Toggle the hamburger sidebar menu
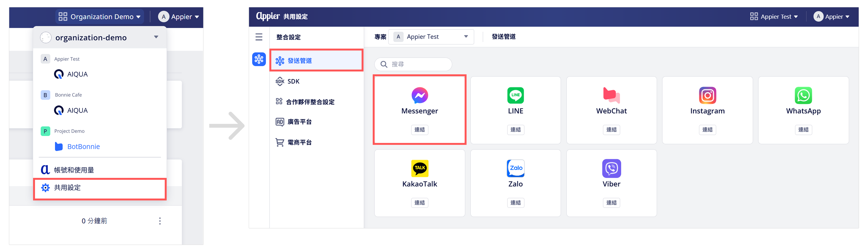 [258, 37]
